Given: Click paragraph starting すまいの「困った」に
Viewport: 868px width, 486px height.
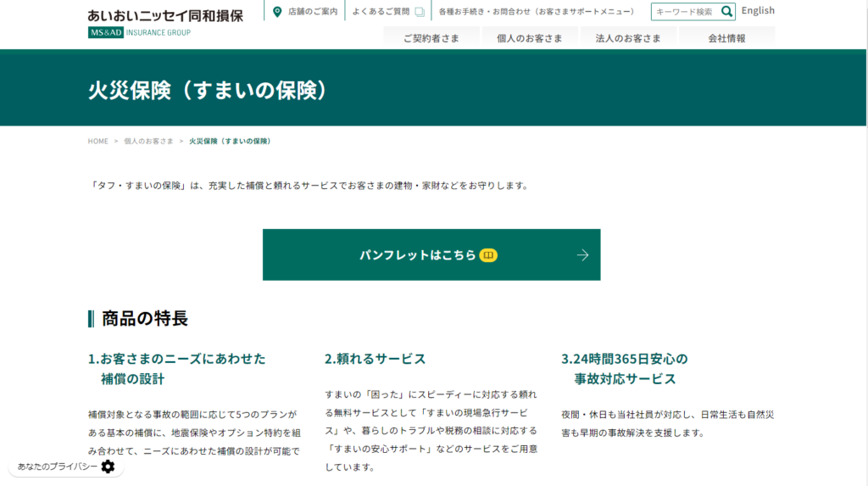Looking at the screenshot, I should pyautogui.click(x=431, y=431).
